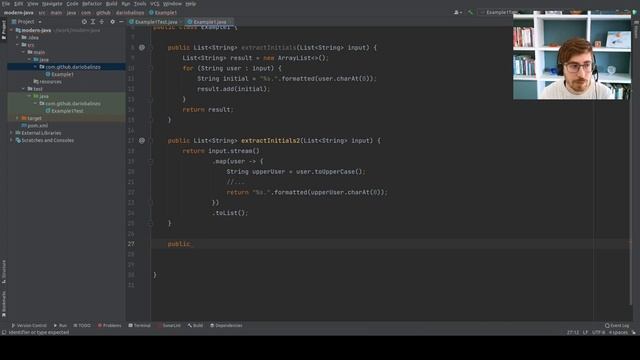This screenshot has height=360, width=640.
Task: Open the Edit menu
Action: click(19, 4)
